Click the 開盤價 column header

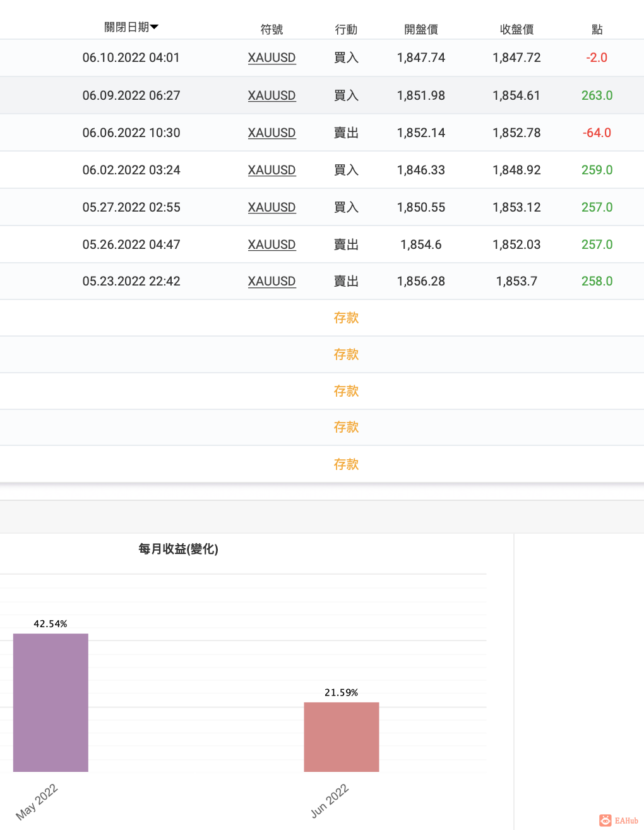click(x=420, y=29)
